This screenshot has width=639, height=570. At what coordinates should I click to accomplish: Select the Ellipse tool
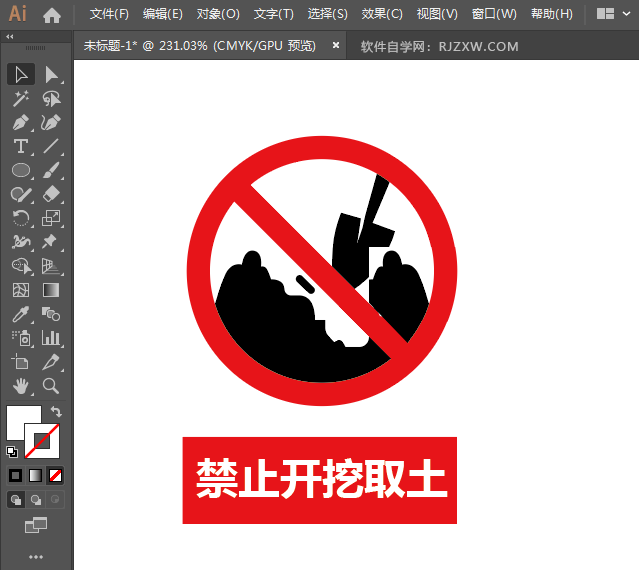[21, 170]
